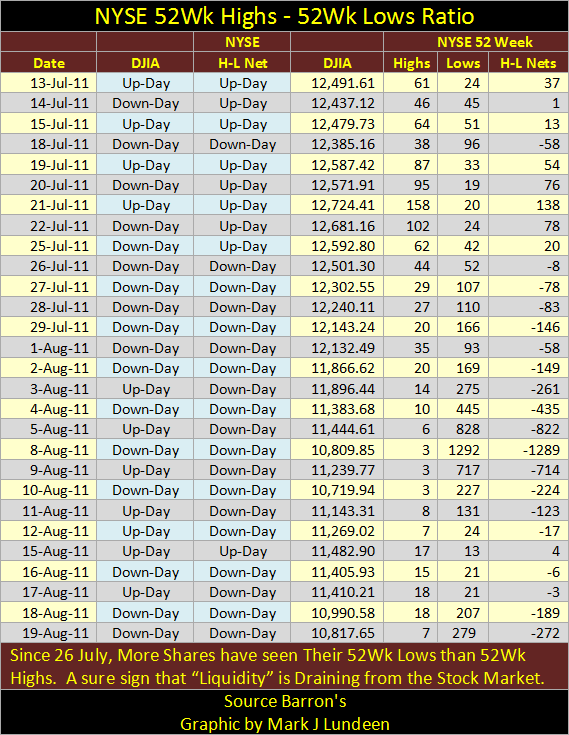Click the H-L Nets value -1289

pyautogui.click(x=528, y=450)
